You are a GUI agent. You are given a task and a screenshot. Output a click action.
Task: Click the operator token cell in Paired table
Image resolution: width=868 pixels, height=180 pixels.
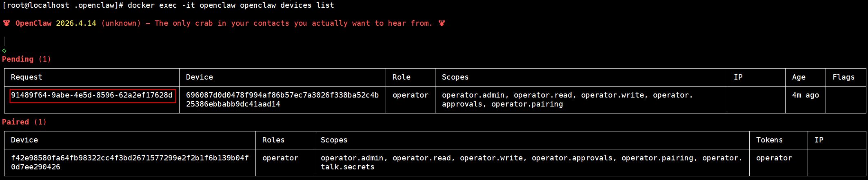pos(774,158)
